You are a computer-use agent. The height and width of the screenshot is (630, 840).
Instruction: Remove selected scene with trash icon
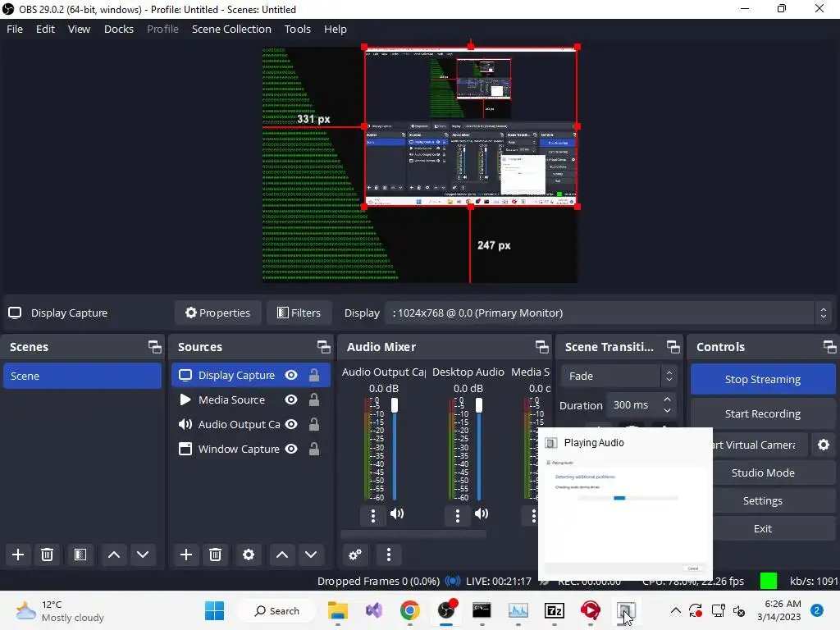pyautogui.click(x=47, y=555)
